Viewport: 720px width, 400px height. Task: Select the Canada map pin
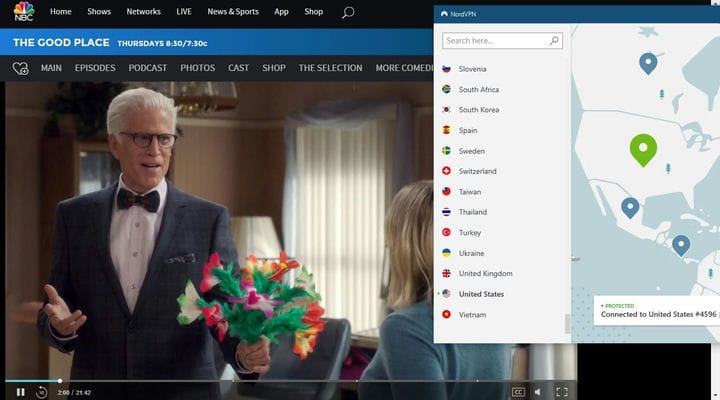pyautogui.click(x=648, y=62)
